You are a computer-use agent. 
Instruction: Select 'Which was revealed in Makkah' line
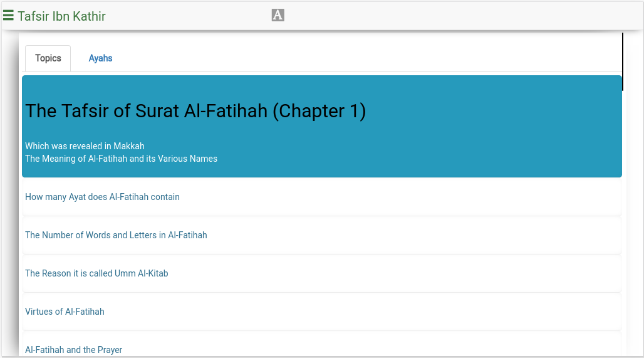point(85,146)
